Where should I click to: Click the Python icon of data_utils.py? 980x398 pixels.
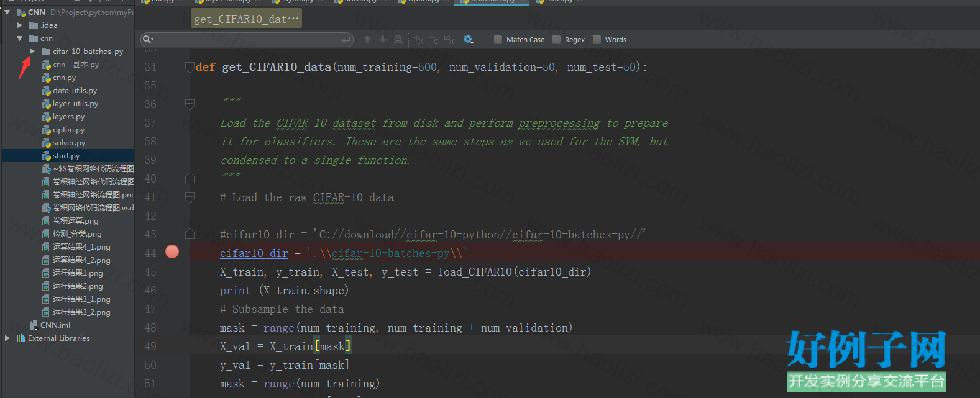(x=46, y=91)
